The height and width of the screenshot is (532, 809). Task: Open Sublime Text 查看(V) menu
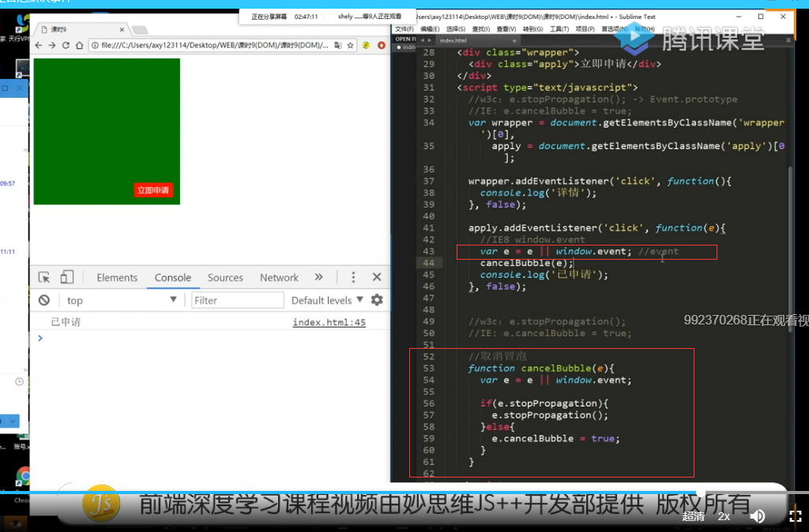click(506, 29)
